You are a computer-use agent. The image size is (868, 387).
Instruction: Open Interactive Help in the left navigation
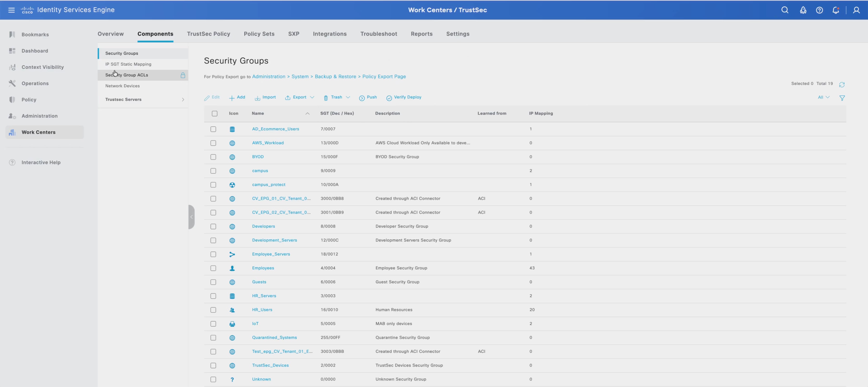41,163
